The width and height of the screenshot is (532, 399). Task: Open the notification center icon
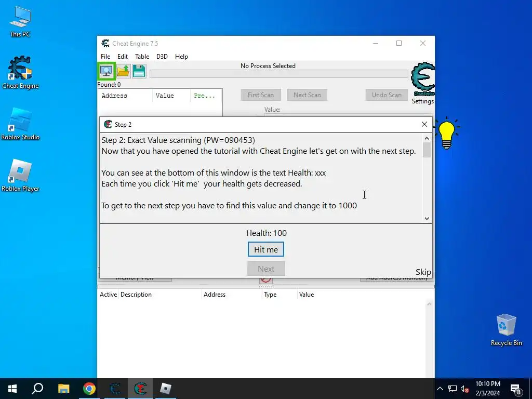click(x=516, y=389)
